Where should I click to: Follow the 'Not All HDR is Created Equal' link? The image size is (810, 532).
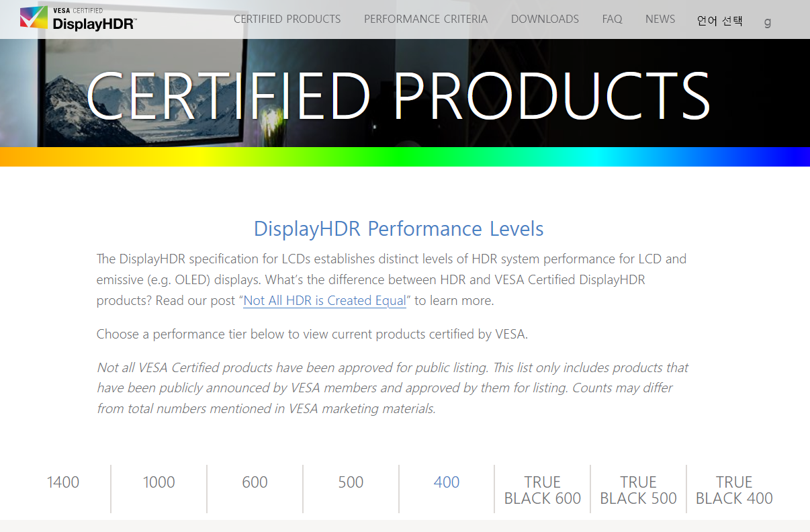point(324,300)
